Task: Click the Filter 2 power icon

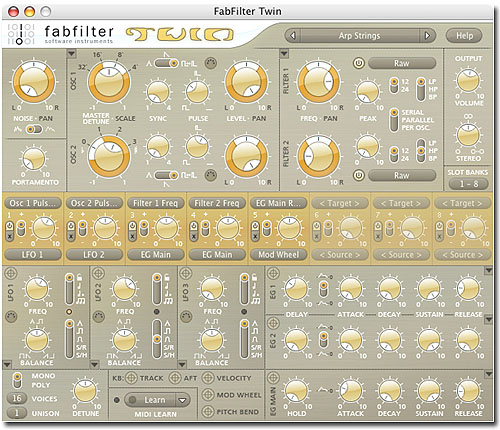Action: pos(359,175)
